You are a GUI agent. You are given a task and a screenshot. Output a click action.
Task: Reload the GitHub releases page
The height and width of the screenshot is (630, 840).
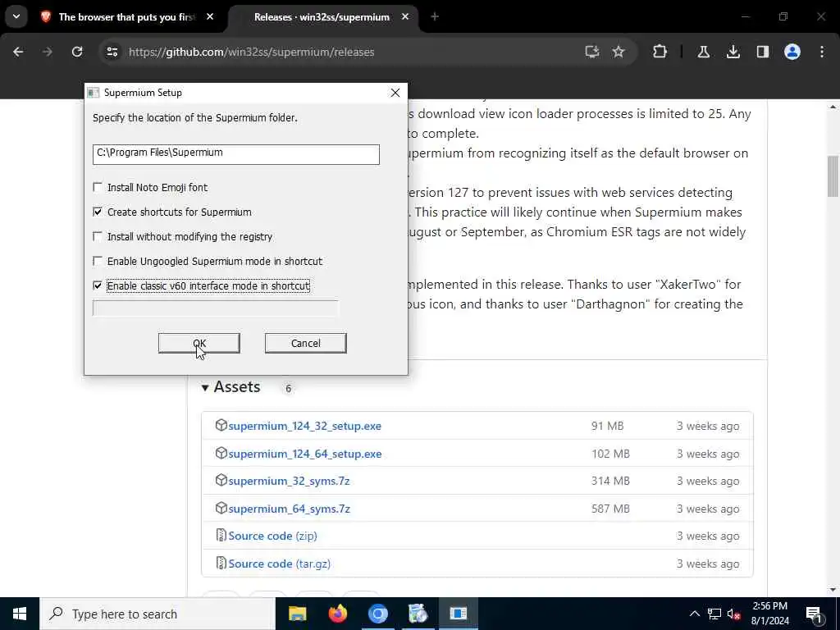click(77, 52)
